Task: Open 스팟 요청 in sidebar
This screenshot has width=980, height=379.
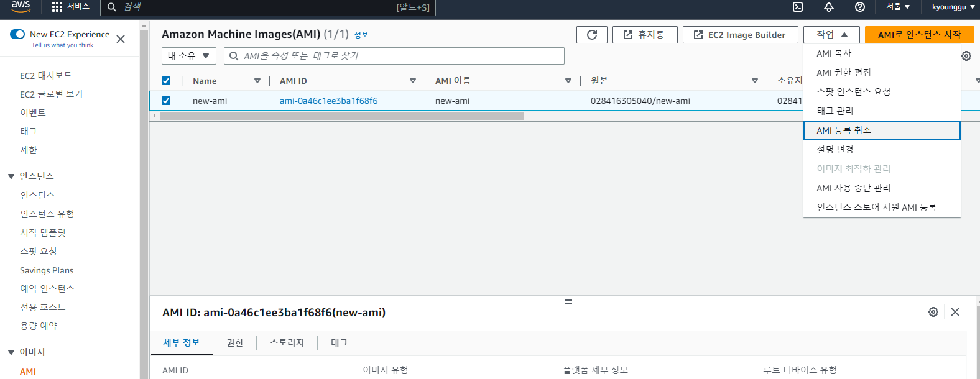Action: (39, 252)
